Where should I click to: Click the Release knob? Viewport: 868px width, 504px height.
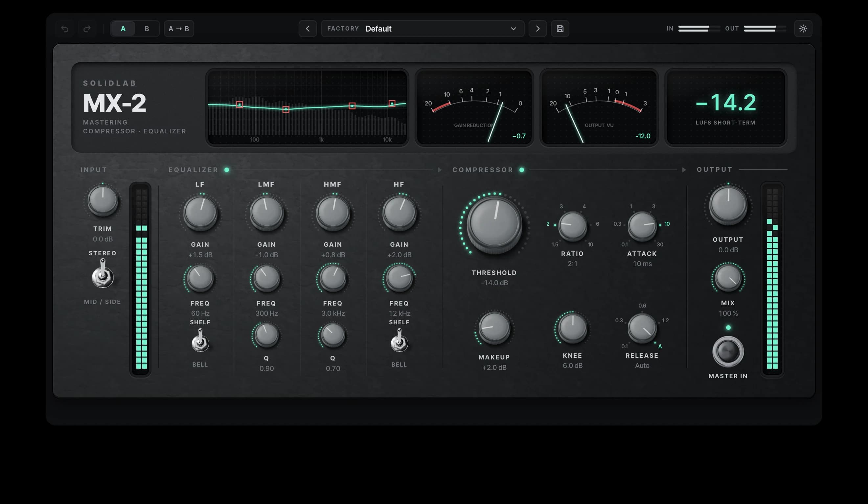coord(642,328)
